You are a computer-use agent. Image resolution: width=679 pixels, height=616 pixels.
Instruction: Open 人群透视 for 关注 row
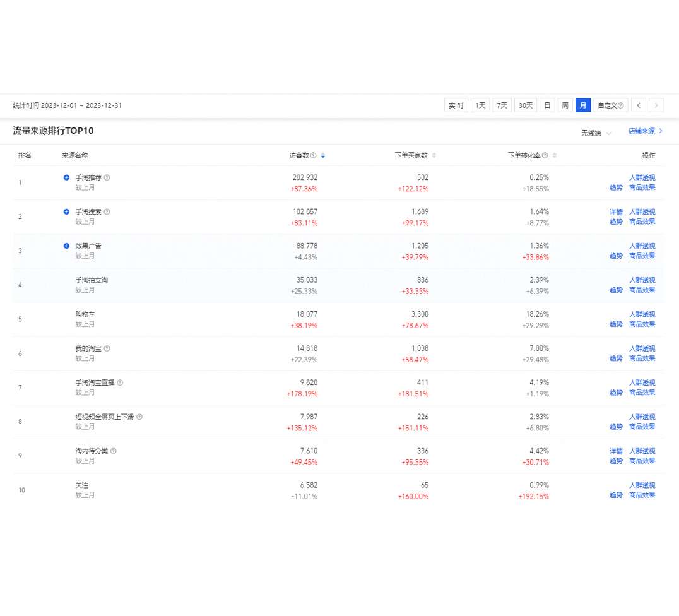(x=642, y=485)
